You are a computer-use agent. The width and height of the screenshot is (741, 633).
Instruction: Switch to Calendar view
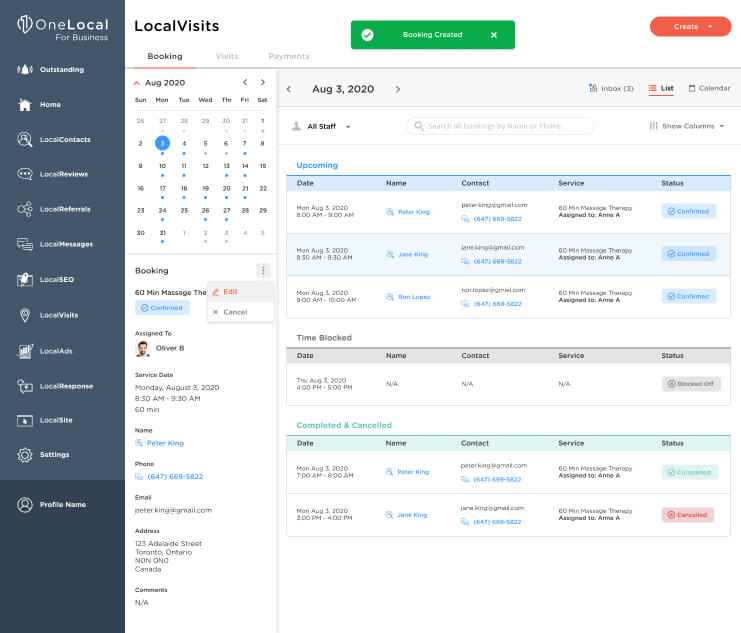tap(709, 88)
